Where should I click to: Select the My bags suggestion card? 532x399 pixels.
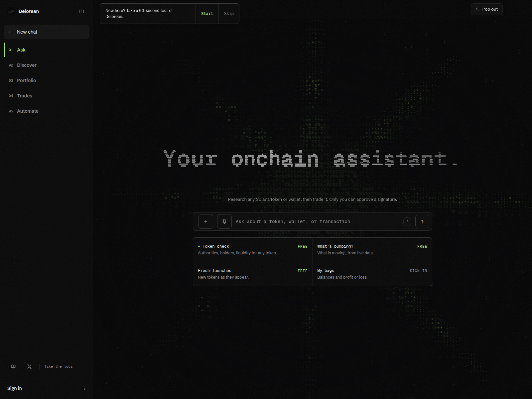click(372, 274)
